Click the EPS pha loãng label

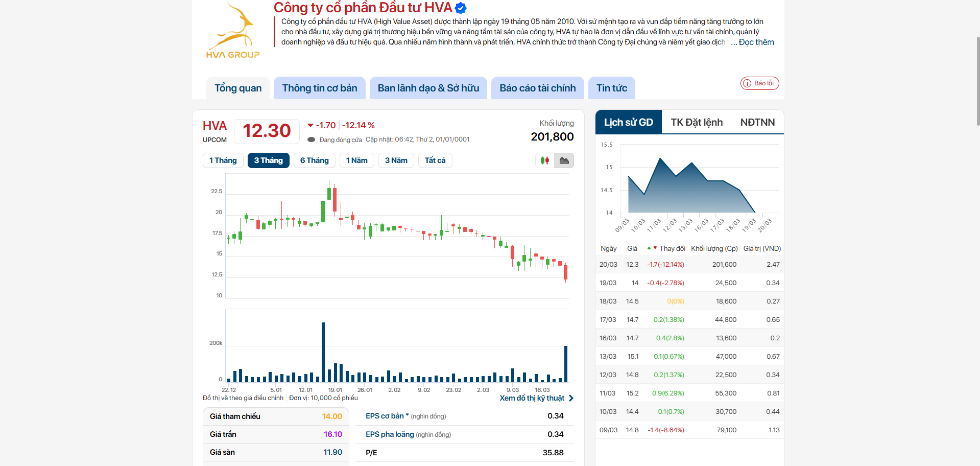tap(390, 434)
